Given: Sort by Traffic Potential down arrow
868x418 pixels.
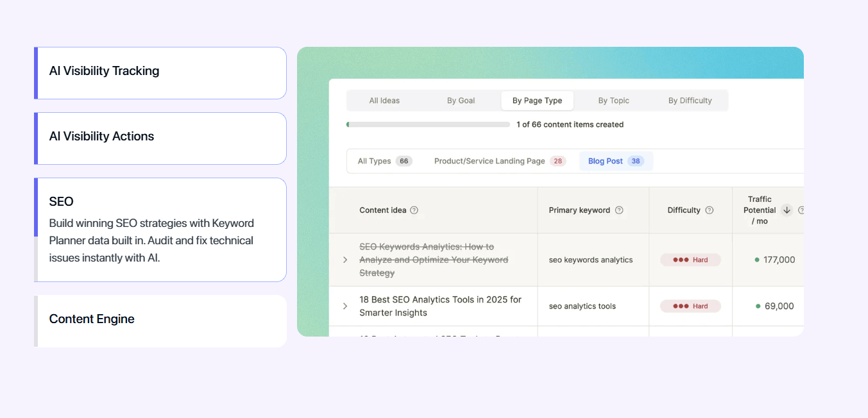Looking at the screenshot, I should [787, 210].
